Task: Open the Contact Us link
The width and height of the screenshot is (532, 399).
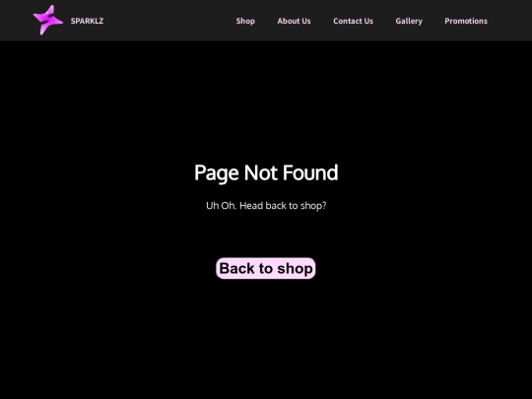Action: [x=353, y=21]
